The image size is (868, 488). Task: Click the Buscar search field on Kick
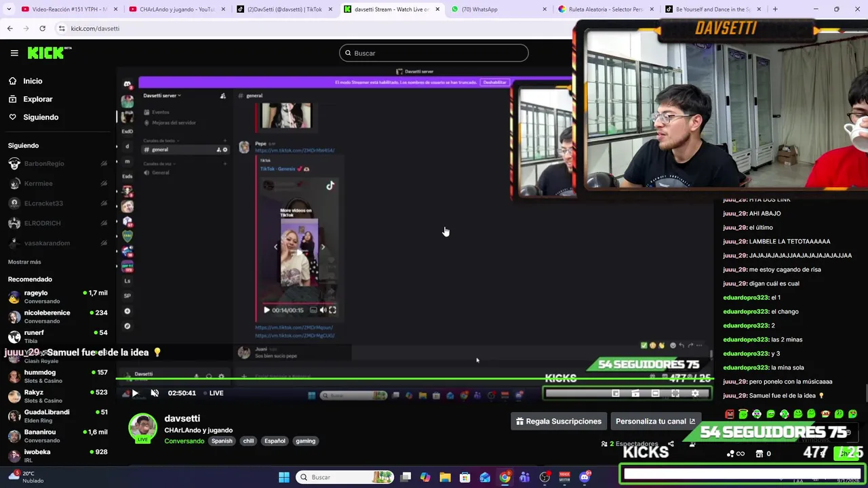click(434, 53)
